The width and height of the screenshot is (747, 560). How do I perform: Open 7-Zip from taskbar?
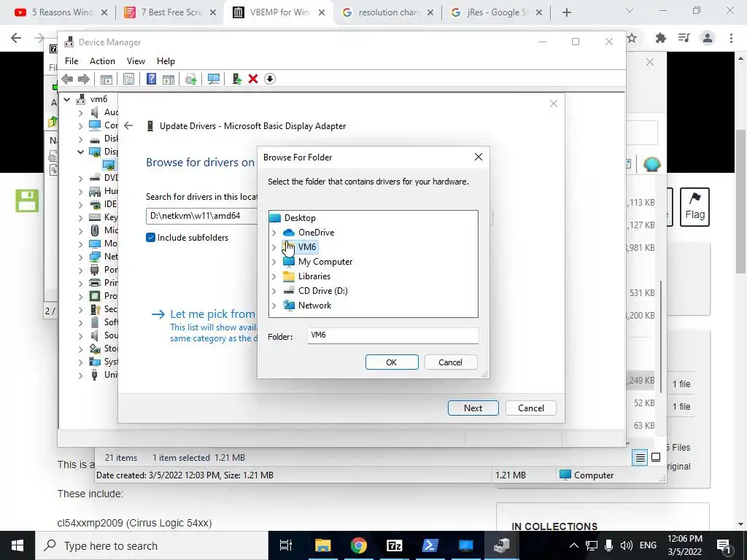[395, 545]
